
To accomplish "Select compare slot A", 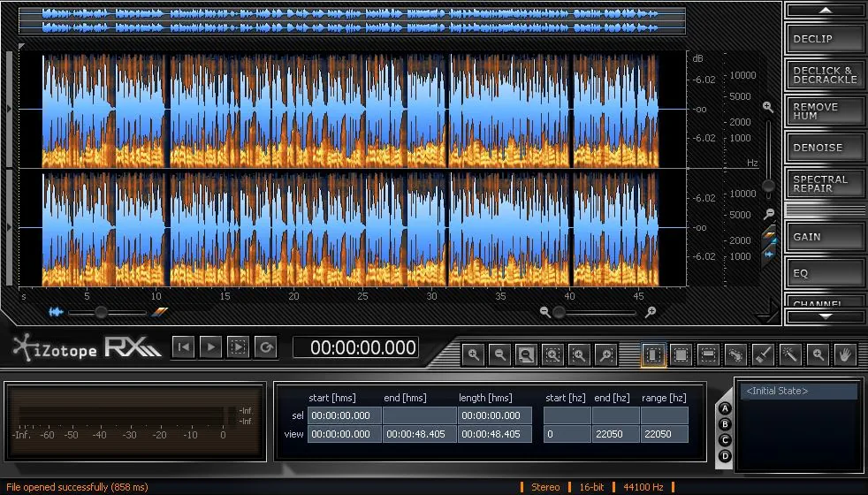I will point(725,408).
